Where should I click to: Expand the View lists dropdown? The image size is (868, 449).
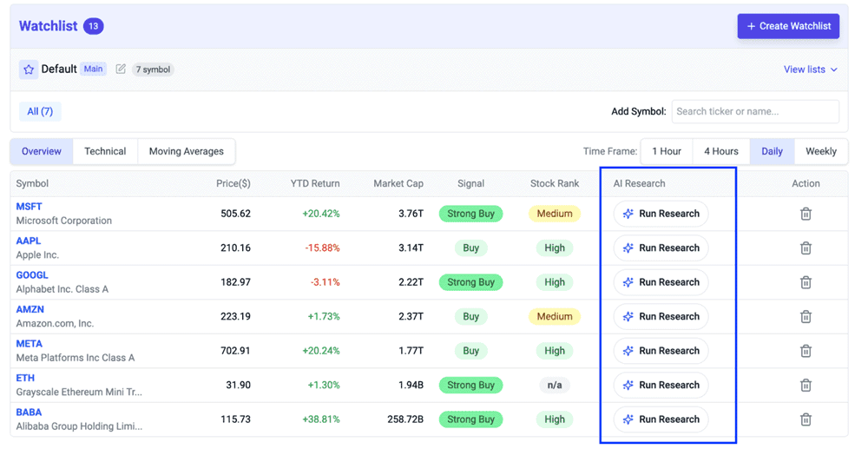810,69
